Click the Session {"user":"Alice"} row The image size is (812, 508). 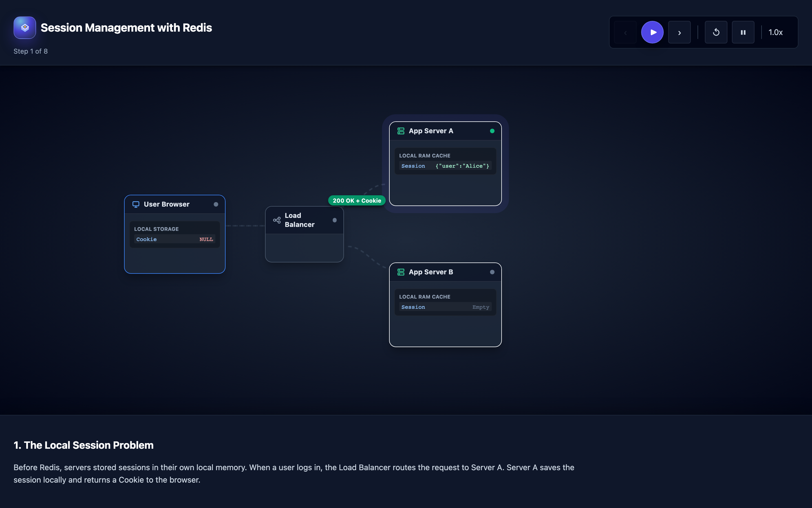tap(445, 166)
